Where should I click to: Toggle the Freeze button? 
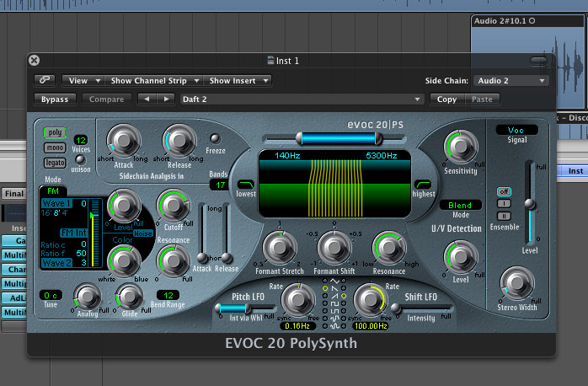point(215,138)
